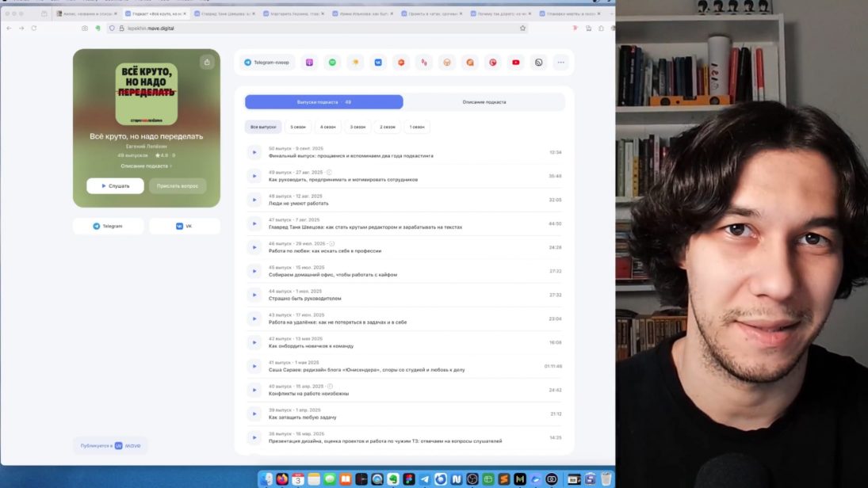Expand «Описание подкаста» link under the rating
This screenshot has height=488, width=868.
pos(146,166)
